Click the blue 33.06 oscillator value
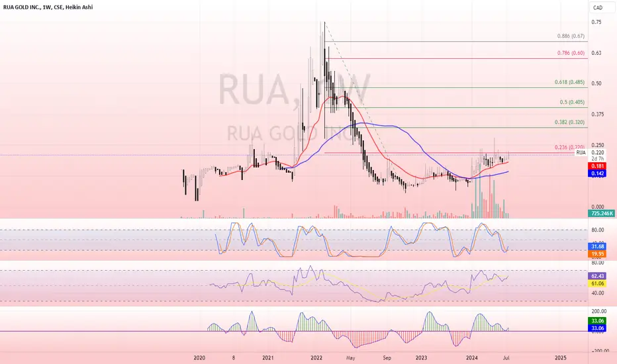 tap(597, 328)
